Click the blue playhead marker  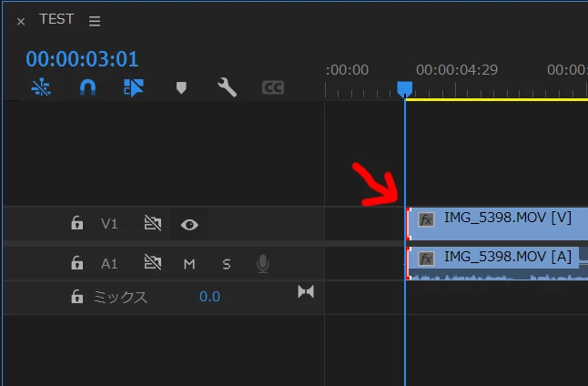(x=405, y=89)
